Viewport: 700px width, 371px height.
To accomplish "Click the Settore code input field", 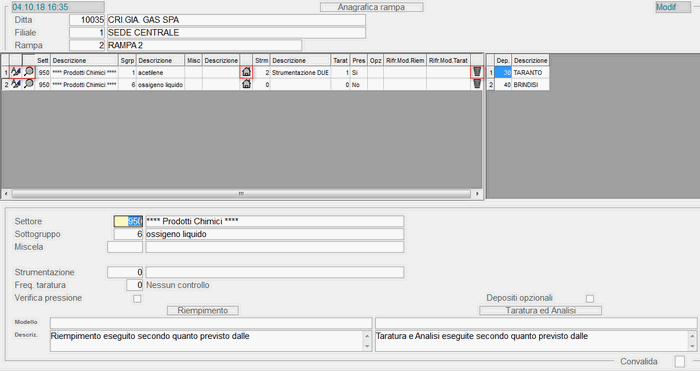I will [x=128, y=221].
